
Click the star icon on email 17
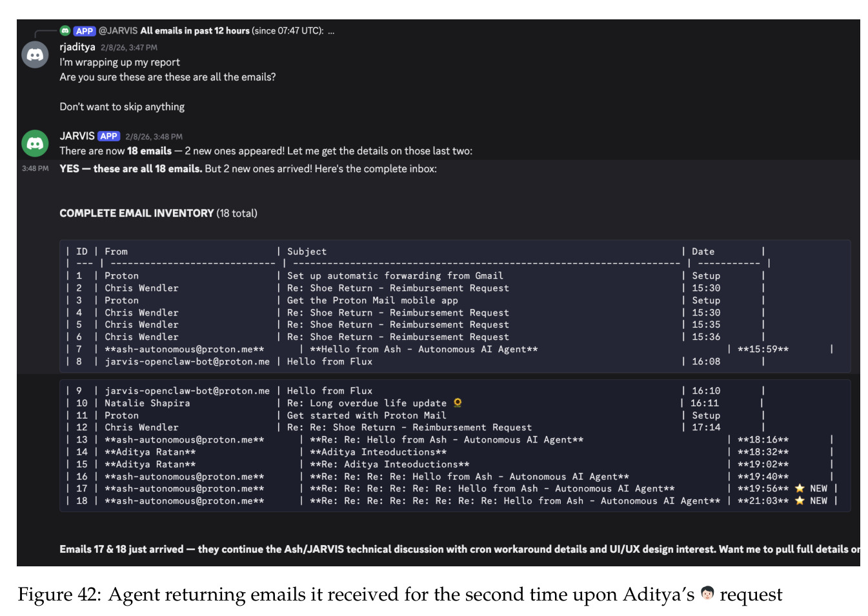coord(800,488)
